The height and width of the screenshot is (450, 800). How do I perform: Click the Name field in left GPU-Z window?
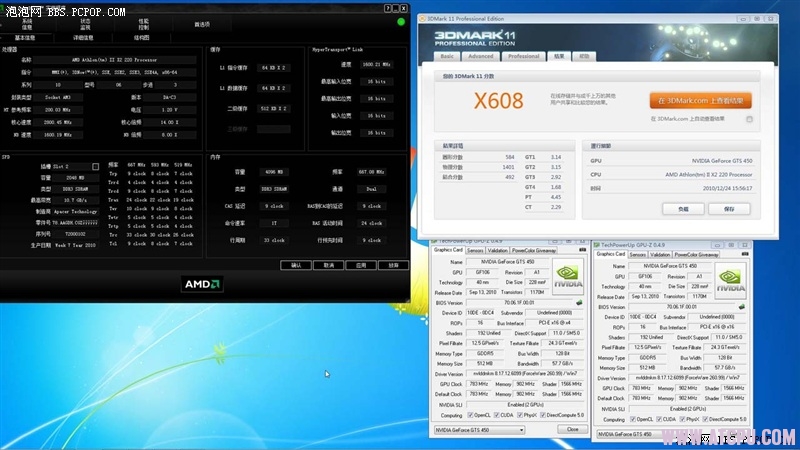click(507, 262)
